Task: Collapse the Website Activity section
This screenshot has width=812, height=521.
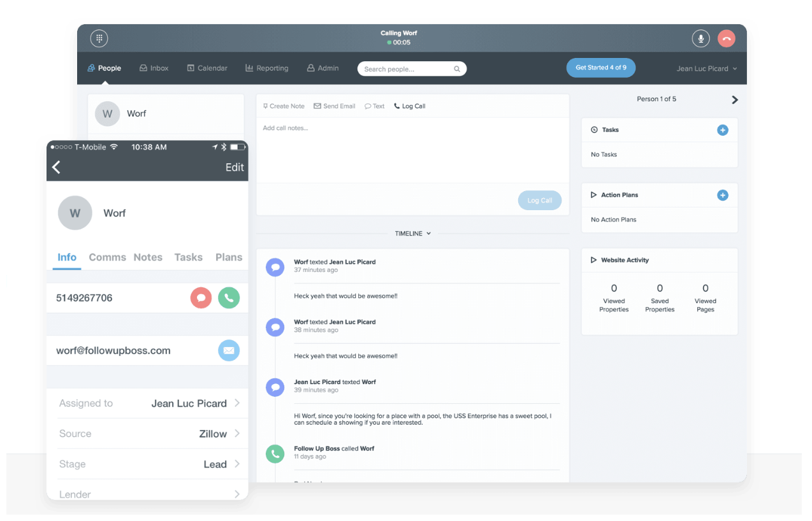Action: pos(593,260)
